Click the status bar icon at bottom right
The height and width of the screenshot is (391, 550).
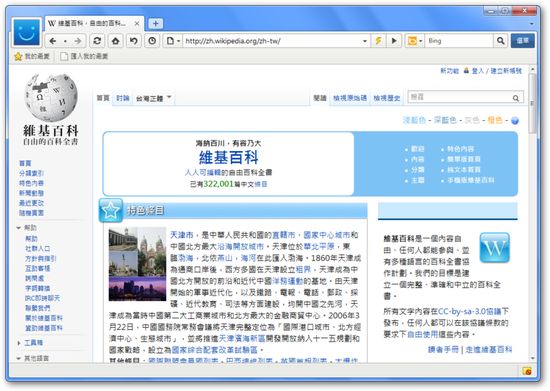click(x=527, y=371)
